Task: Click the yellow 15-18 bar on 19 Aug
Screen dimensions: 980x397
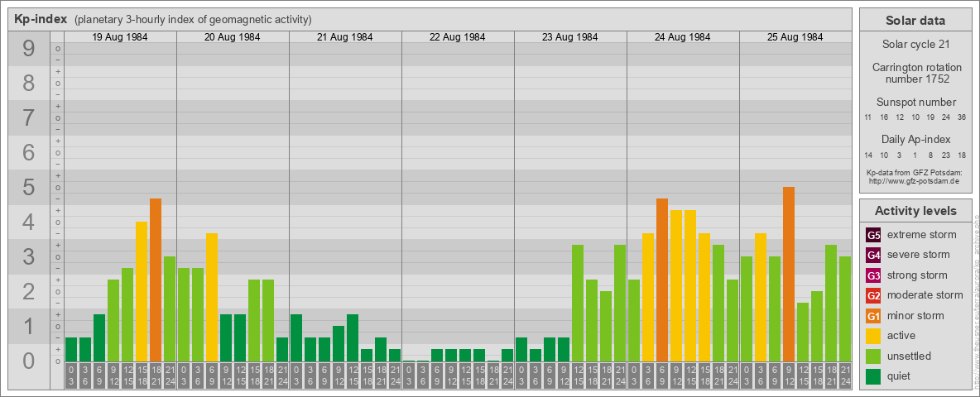Action: [142, 291]
